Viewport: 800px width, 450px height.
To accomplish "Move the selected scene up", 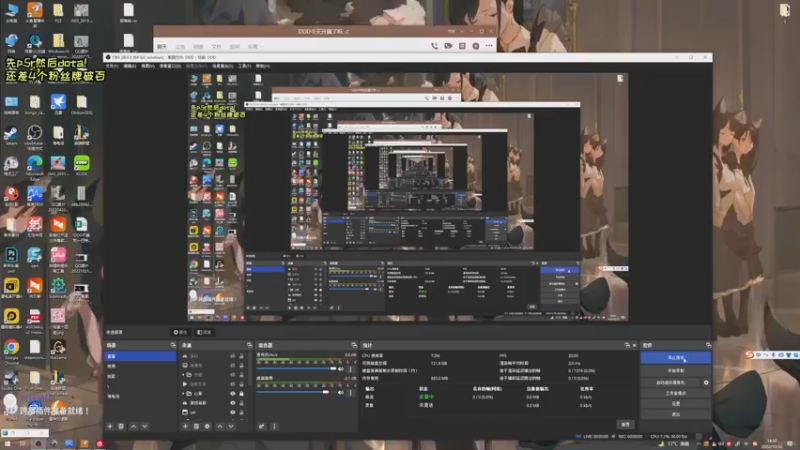I will point(134,426).
